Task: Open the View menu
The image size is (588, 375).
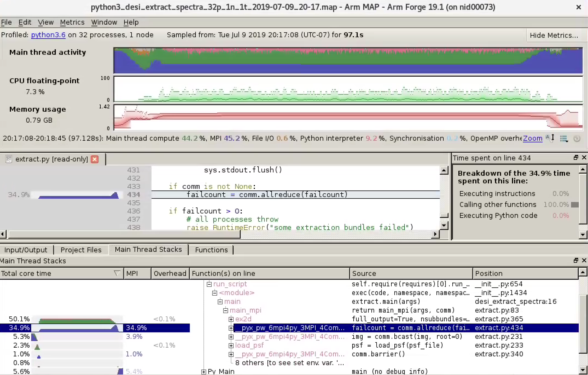Action: tap(45, 22)
